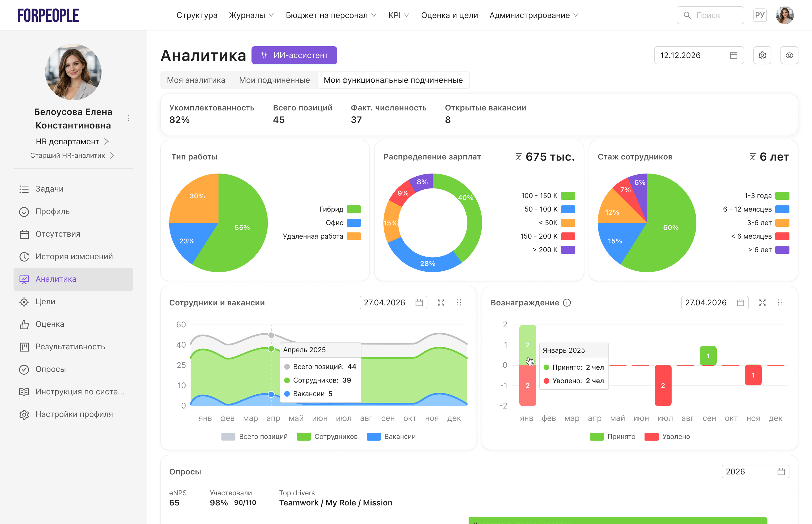Expand the Журналы dropdown menu

click(x=251, y=15)
